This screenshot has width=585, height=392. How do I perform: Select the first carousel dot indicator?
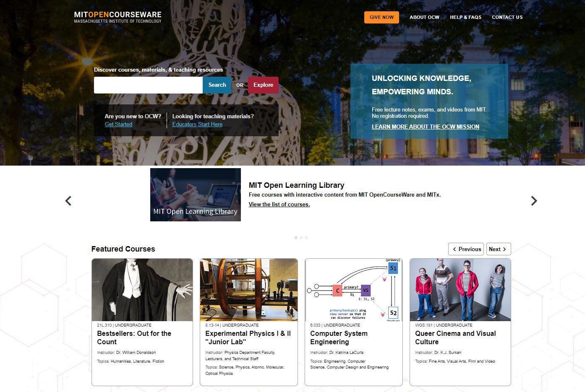296,238
